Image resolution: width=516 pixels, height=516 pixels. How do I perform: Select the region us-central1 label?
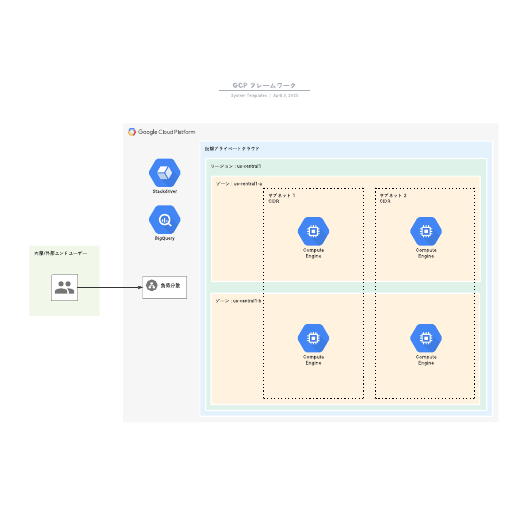point(236,166)
